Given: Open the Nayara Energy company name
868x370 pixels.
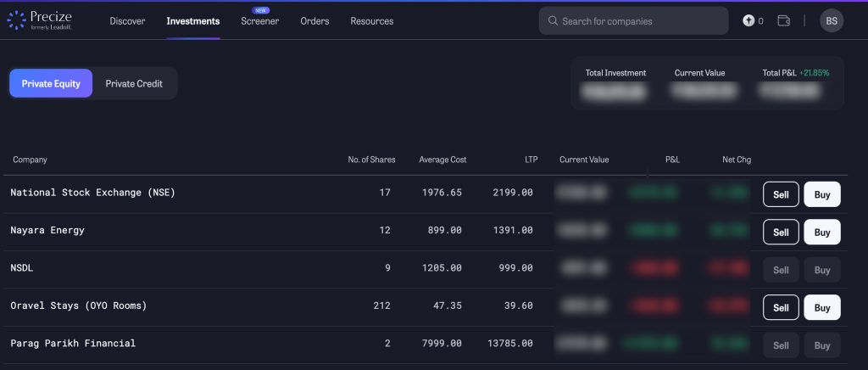Looking at the screenshot, I should [x=47, y=230].
